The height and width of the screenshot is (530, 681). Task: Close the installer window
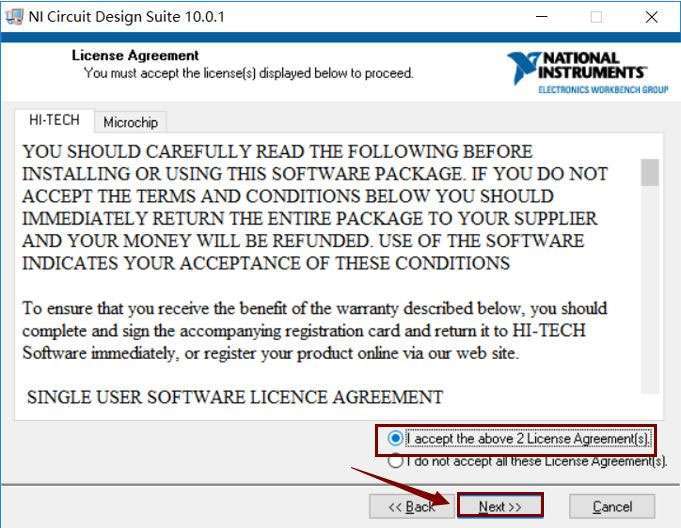651,17
